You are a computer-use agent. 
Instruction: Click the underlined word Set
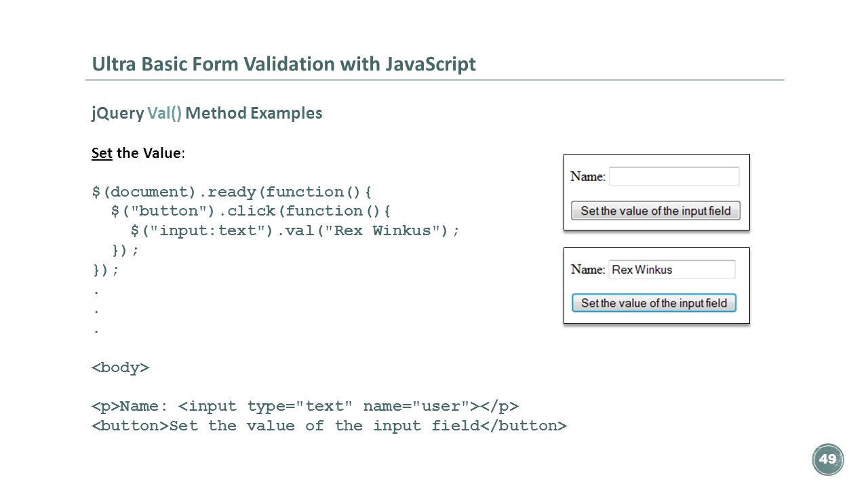[102, 152]
